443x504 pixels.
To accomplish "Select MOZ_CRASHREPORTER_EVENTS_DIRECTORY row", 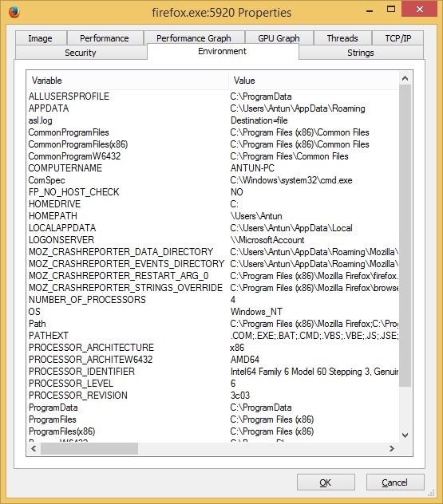I will [x=212, y=264].
